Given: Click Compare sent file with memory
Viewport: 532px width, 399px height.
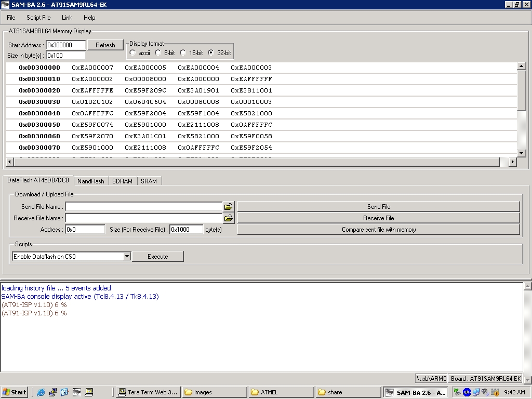Looking at the screenshot, I should coord(378,230).
